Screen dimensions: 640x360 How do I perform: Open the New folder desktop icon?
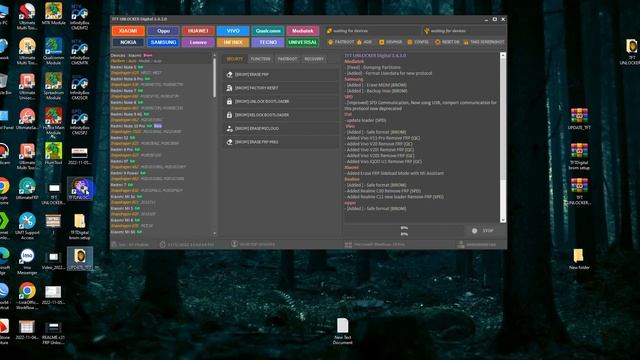579,259
